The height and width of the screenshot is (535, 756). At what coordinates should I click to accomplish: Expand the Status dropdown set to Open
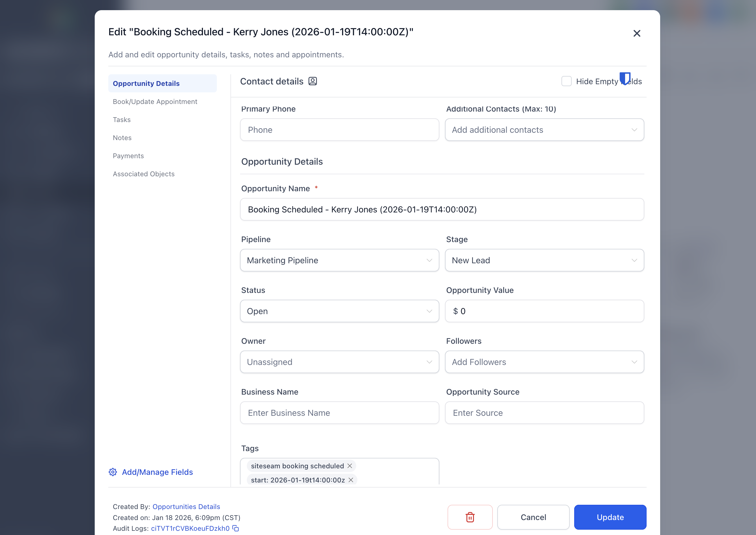339,311
